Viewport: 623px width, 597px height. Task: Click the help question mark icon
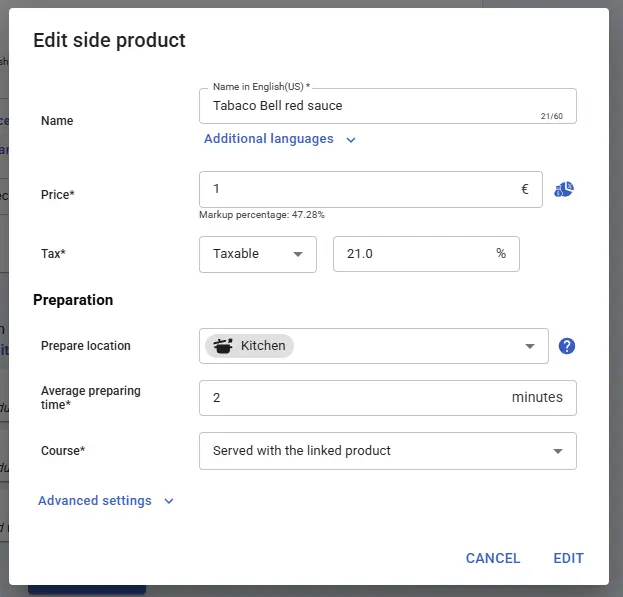click(x=567, y=346)
